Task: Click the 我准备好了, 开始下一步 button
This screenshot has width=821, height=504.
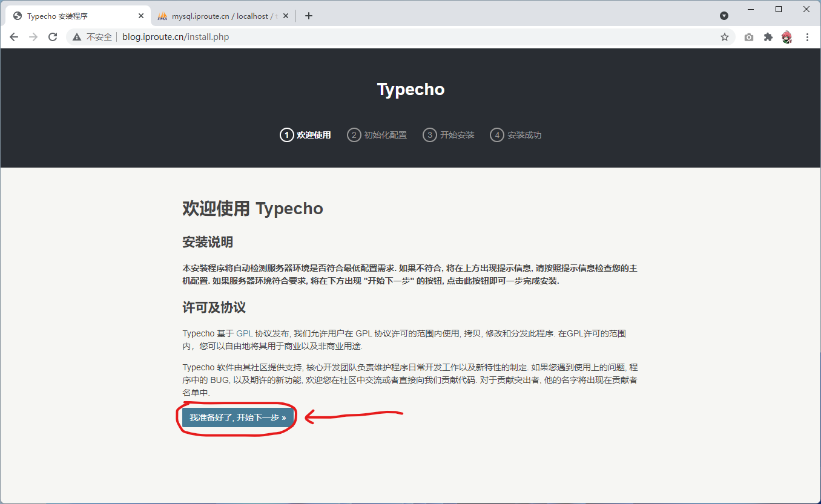Action: click(238, 417)
